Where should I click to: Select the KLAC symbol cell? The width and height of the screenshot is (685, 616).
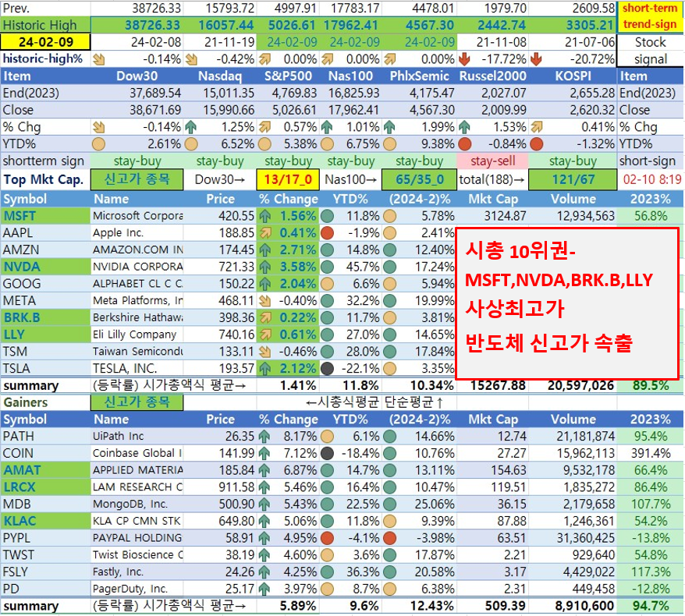coord(45,522)
